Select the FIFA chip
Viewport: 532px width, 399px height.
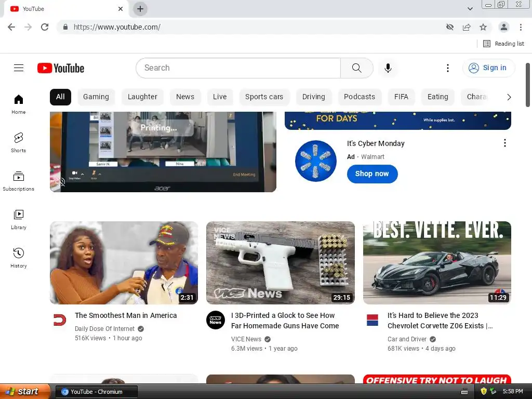(x=402, y=97)
